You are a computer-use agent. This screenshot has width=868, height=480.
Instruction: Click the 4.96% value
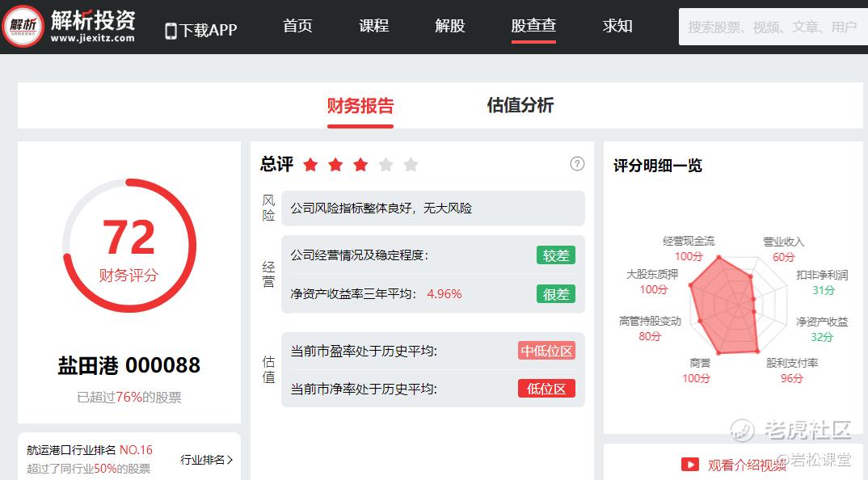[444, 294]
